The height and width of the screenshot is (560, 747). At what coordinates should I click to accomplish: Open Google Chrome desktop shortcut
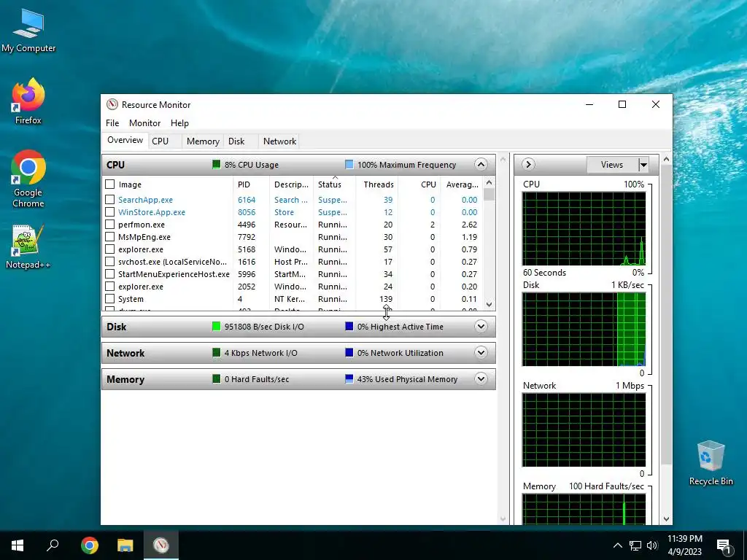(28, 179)
